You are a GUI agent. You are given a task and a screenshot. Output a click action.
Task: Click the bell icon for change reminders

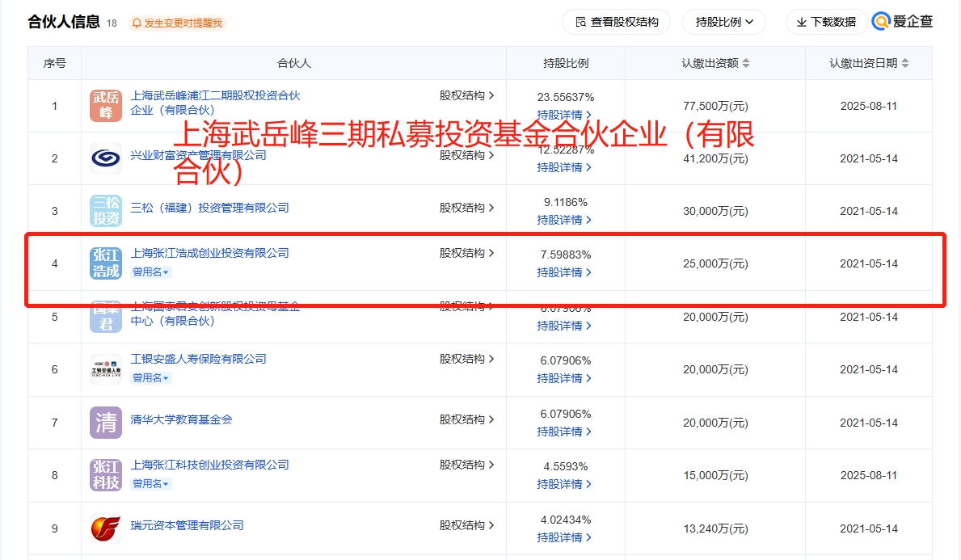point(136,23)
